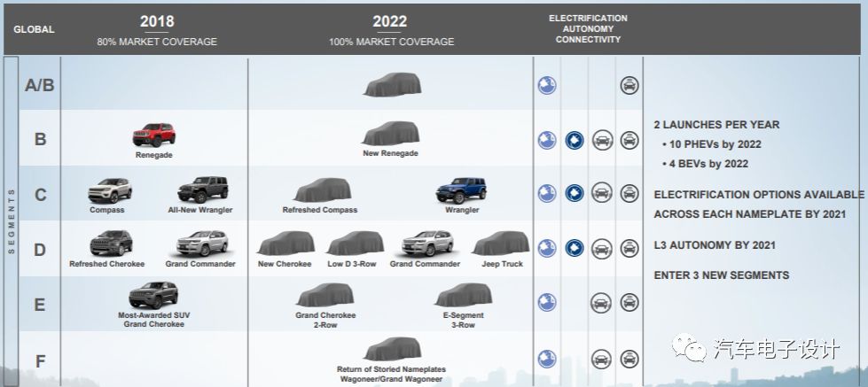Select the plug icon in segment B row
This screenshot has height=387, width=868.
(575, 140)
